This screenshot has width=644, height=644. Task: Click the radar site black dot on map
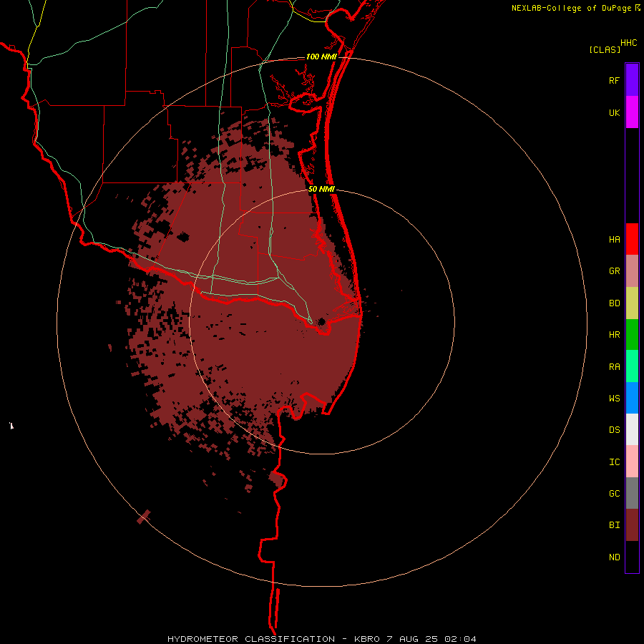pos(321,321)
